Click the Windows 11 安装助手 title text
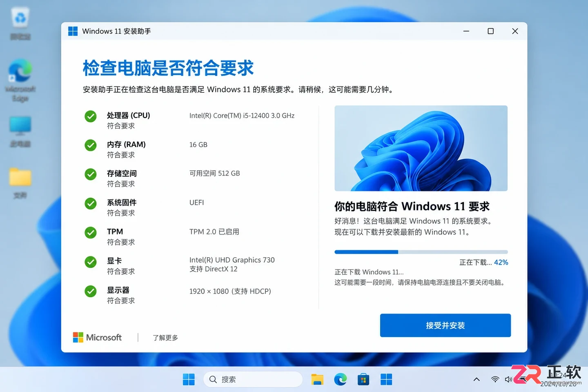The height and width of the screenshot is (392, 588). coord(116,31)
